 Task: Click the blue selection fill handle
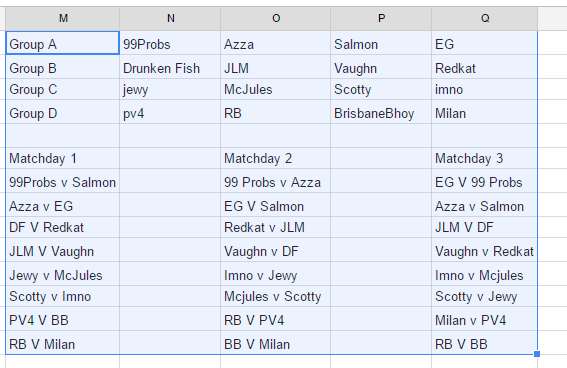click(537, 354)
